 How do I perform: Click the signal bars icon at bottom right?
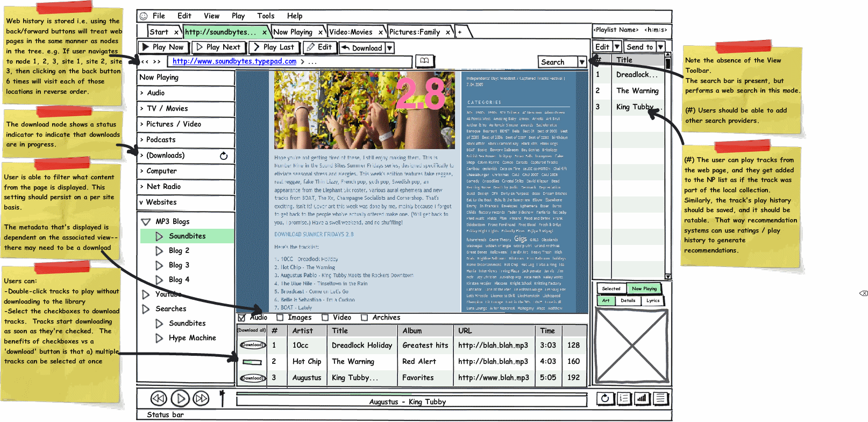coord(642,398)
